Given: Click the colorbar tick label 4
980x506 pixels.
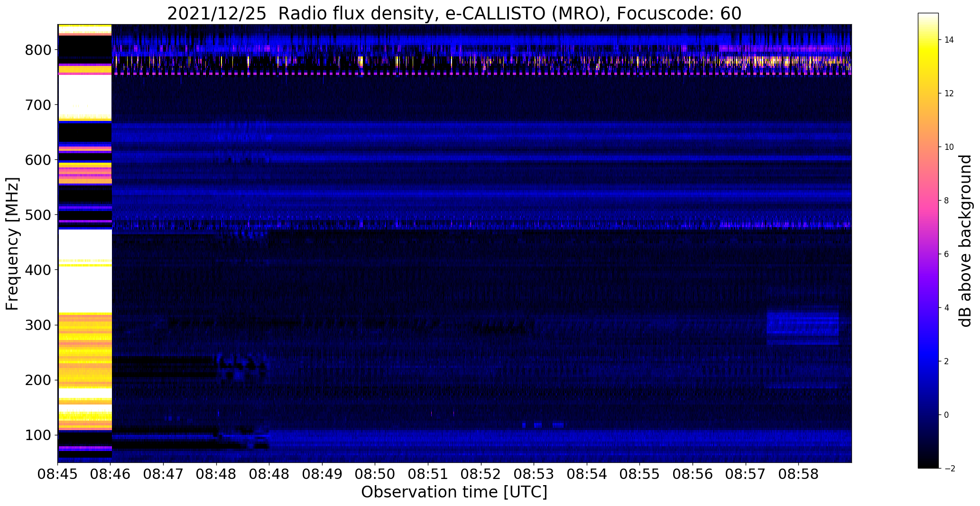Looking at the screenshot, I should point(946,308).
